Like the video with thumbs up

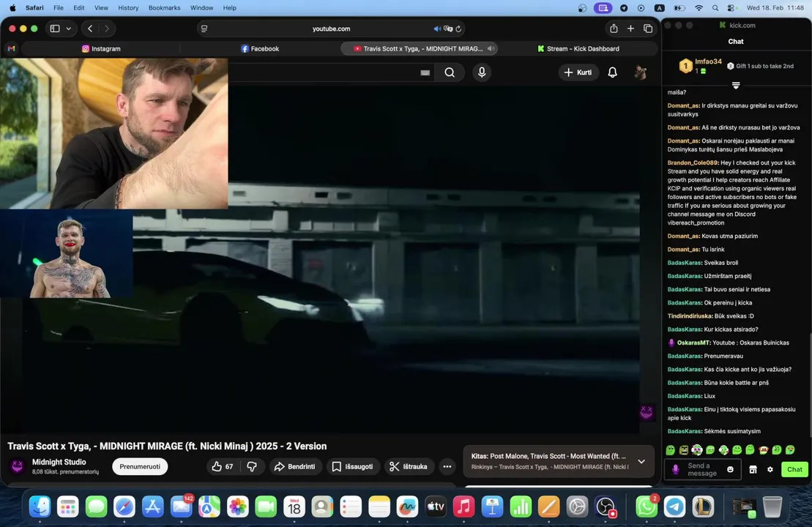pos(223,466)
